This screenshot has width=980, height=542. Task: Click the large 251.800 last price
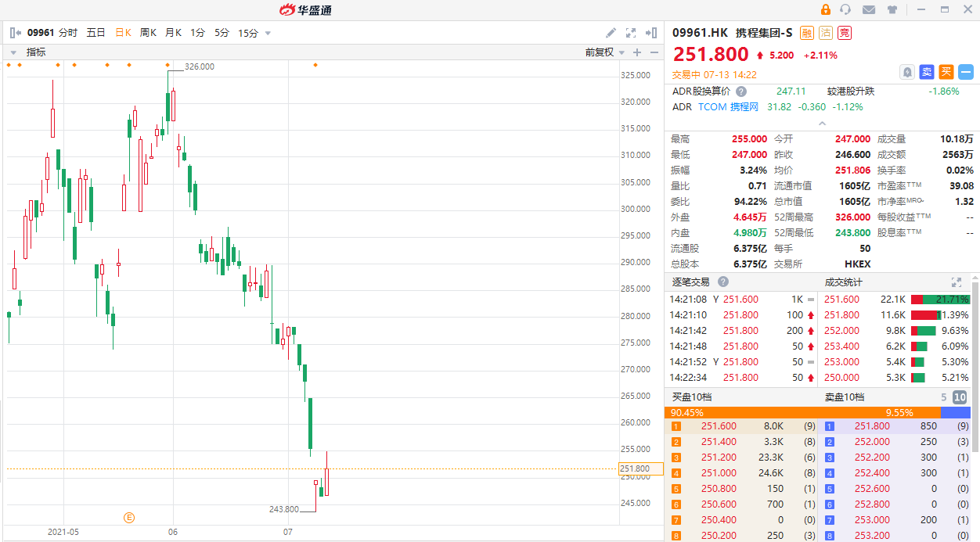pos(712,55)
